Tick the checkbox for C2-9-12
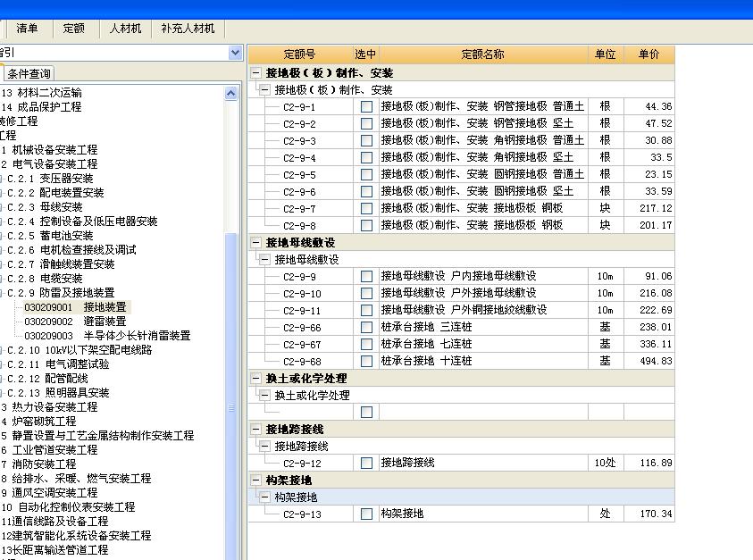Viewport: 753px width, 560px height. tap(366, 463)
